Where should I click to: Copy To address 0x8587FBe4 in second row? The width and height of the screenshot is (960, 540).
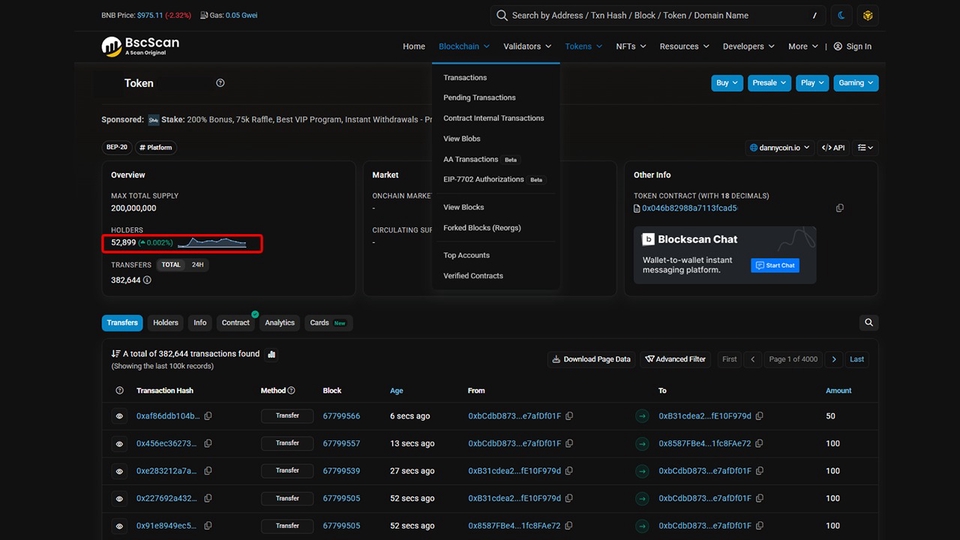759,443
